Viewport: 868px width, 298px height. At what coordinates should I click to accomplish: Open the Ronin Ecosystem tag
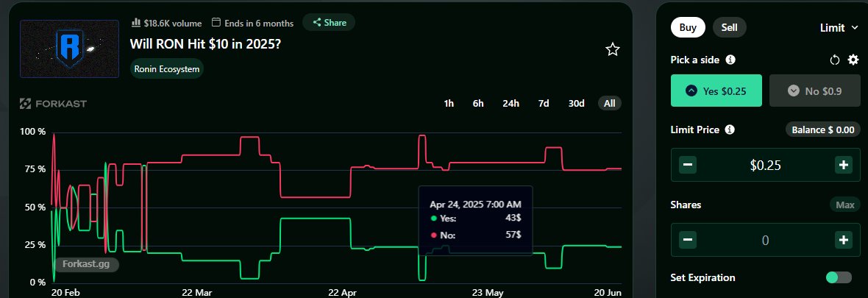167,69
